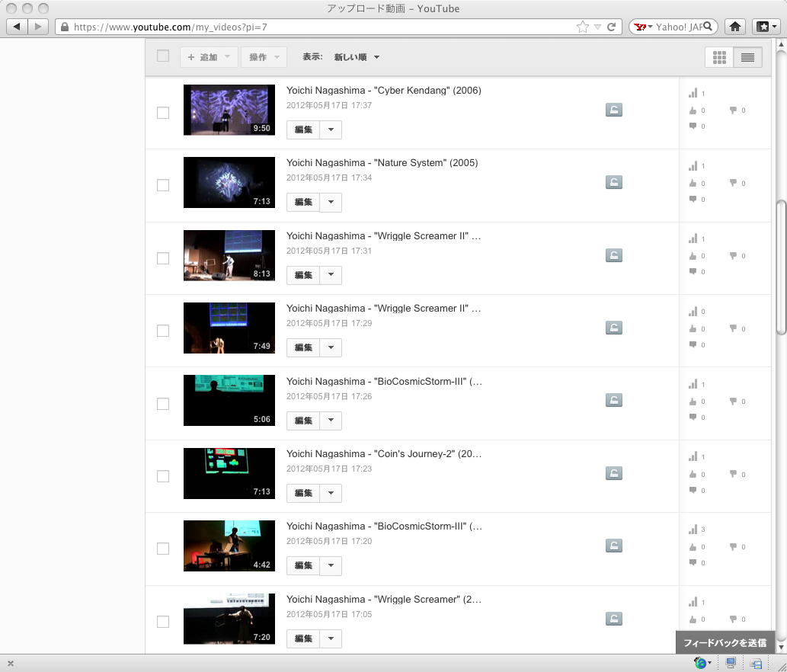Click the privacy lock icon for Coin's Journey-2
787x672 pixels.
point(614,473)
